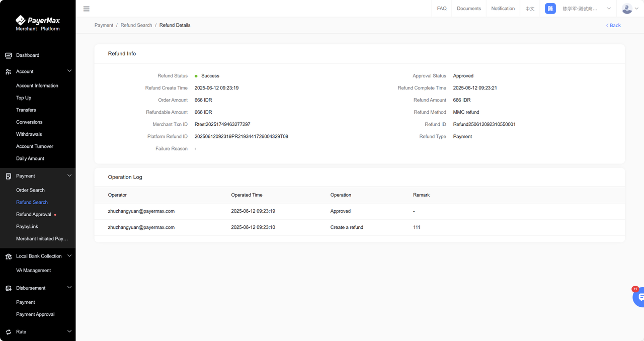Click the PayerMax Merchant Platform logo
This screenshot has width=644, height=341.
38,23
